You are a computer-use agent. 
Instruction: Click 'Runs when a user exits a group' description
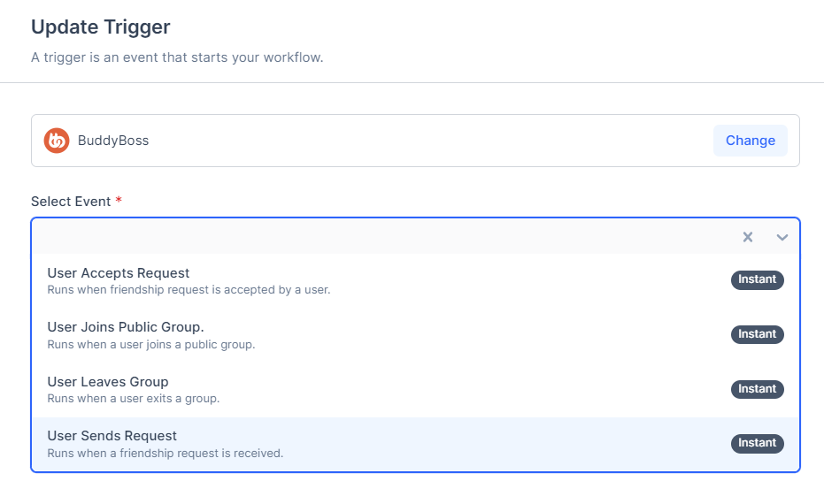(134, 399)
